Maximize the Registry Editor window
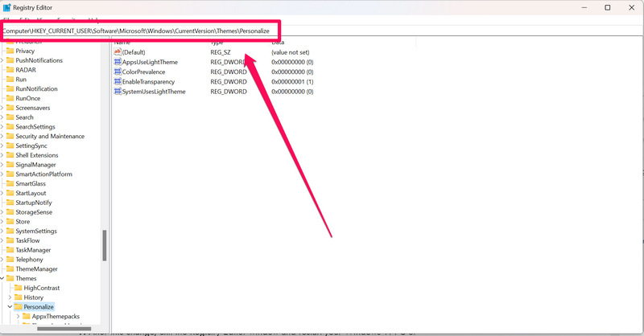Screen dimensions: 644x336 coord(608,7)
